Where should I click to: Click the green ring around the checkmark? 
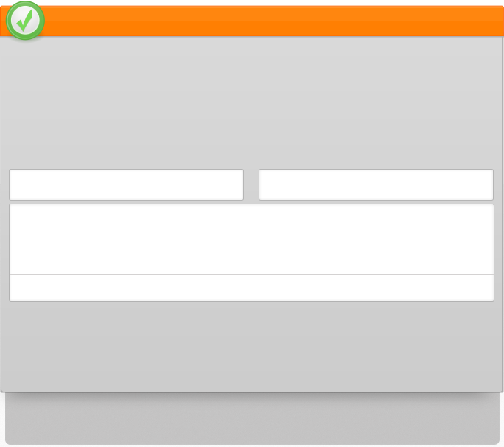[9, 20]
